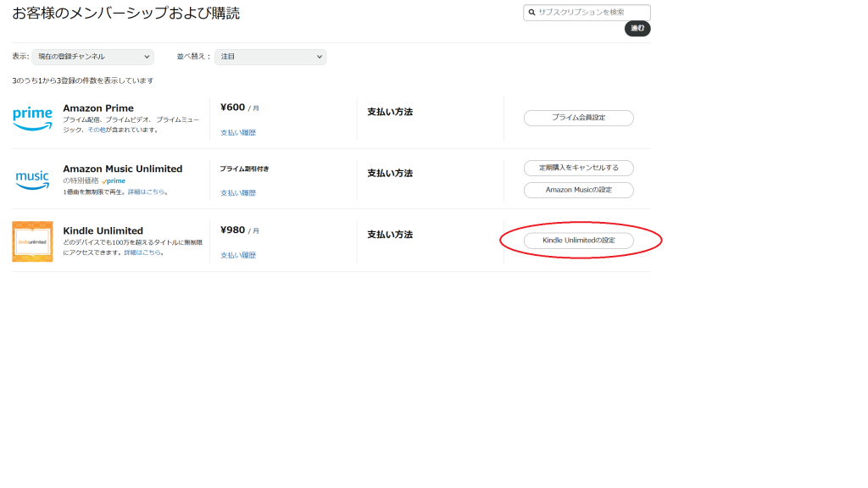Open Amazon Musicの設定 button
868x488 pixels.
click(x=578, y=190)
